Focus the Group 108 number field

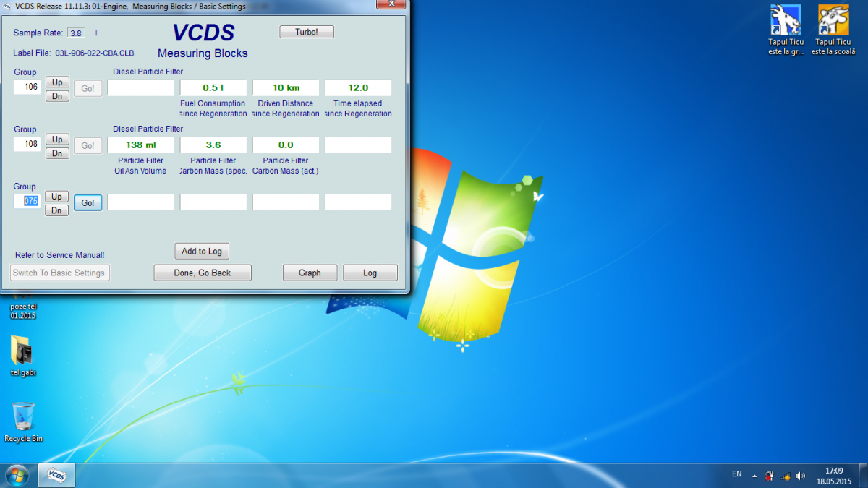(28, 144)
